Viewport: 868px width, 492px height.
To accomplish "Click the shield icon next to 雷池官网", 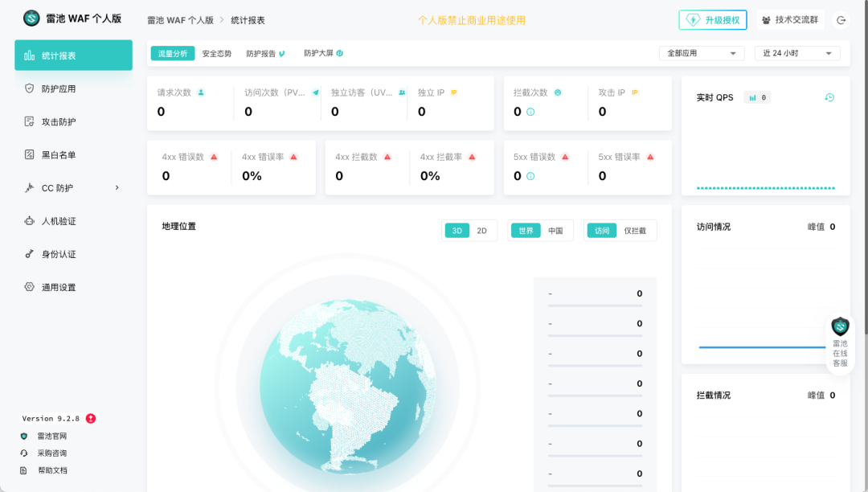I will click(24, 436).
